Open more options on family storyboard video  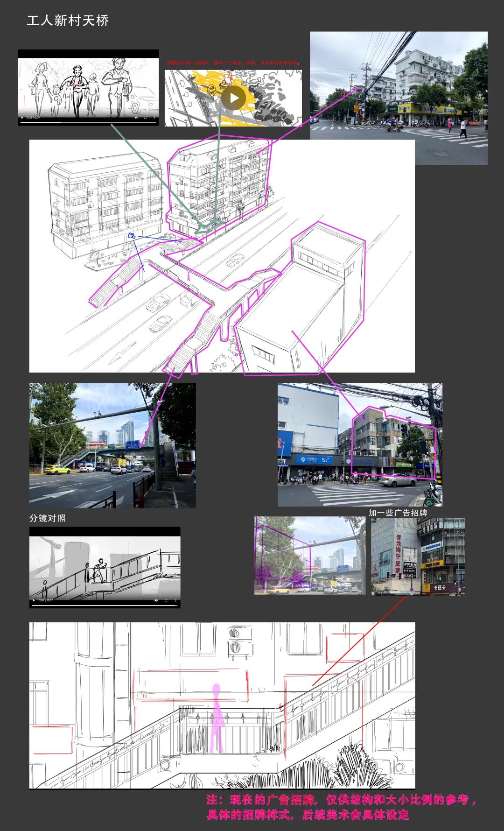point(154,118)
